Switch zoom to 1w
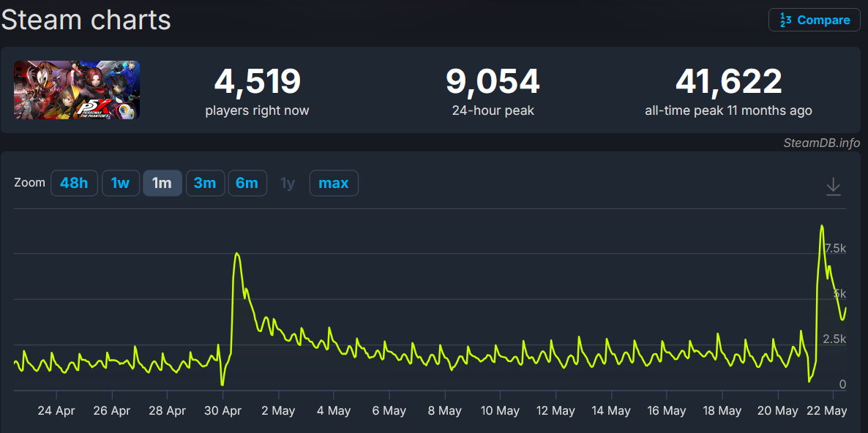 pos(121,183)
